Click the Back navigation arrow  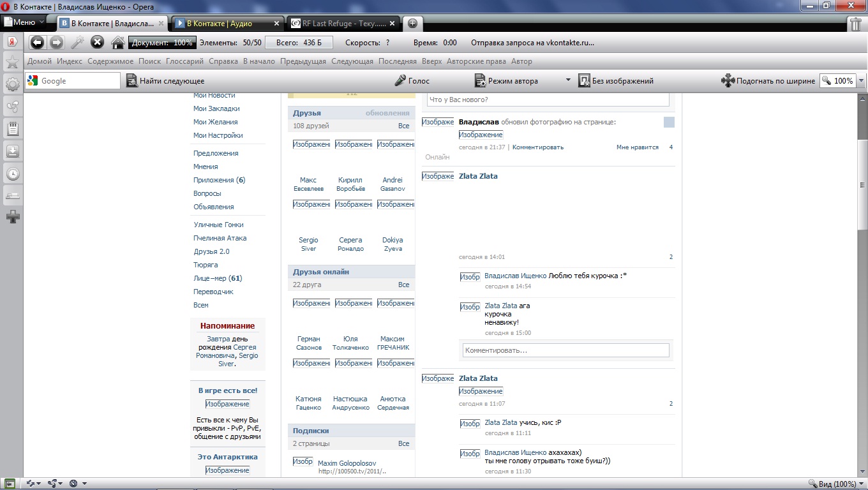38,43
